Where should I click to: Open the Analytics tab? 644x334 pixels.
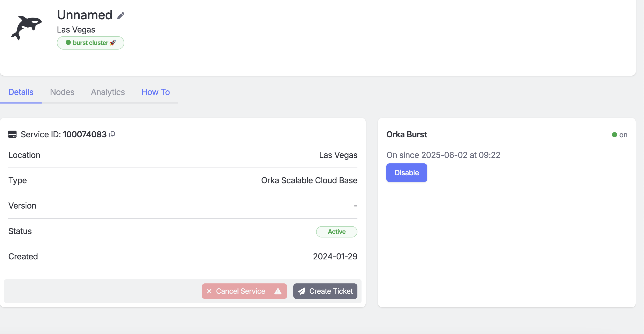108,92
